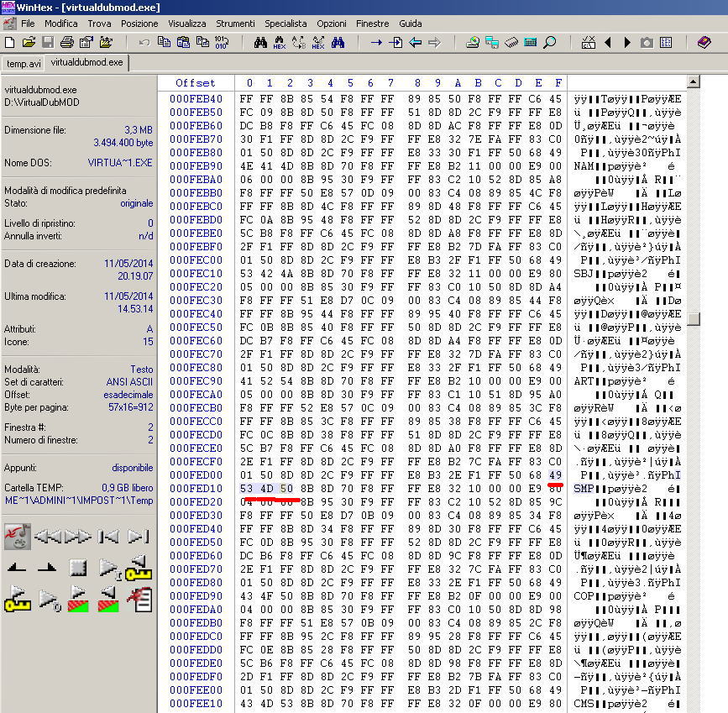The width and height of the screenshot is (728, 713).
Task: Open the Posizione menu
Action: [x=139, y=24]
